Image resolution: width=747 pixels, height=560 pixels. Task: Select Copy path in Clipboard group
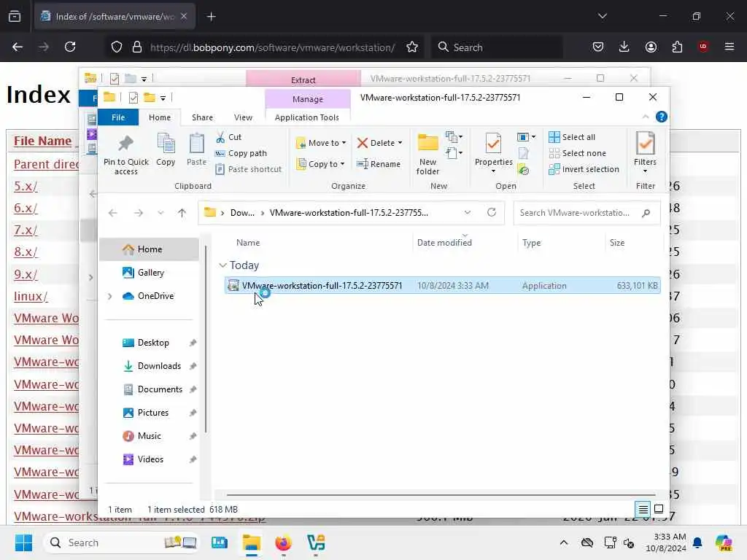pos(241,153)
